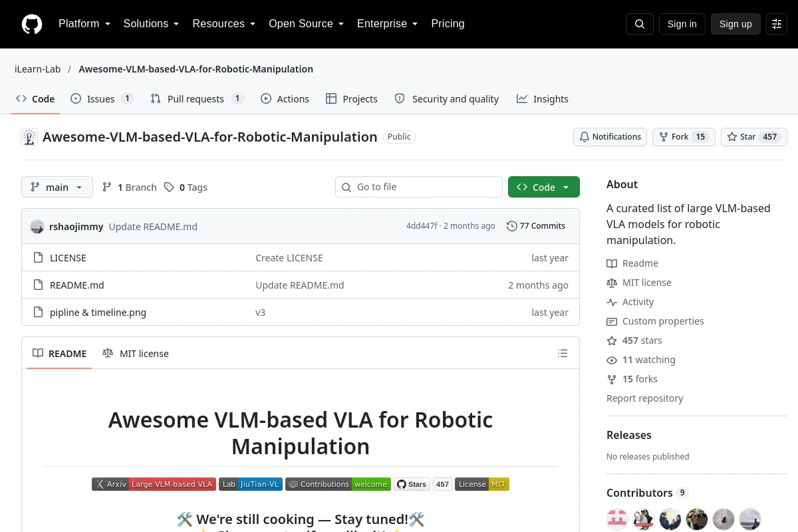Viewport: 798px width, 532px height.
Task: Click the sixth contributor avatar
Action: [750, 519]
